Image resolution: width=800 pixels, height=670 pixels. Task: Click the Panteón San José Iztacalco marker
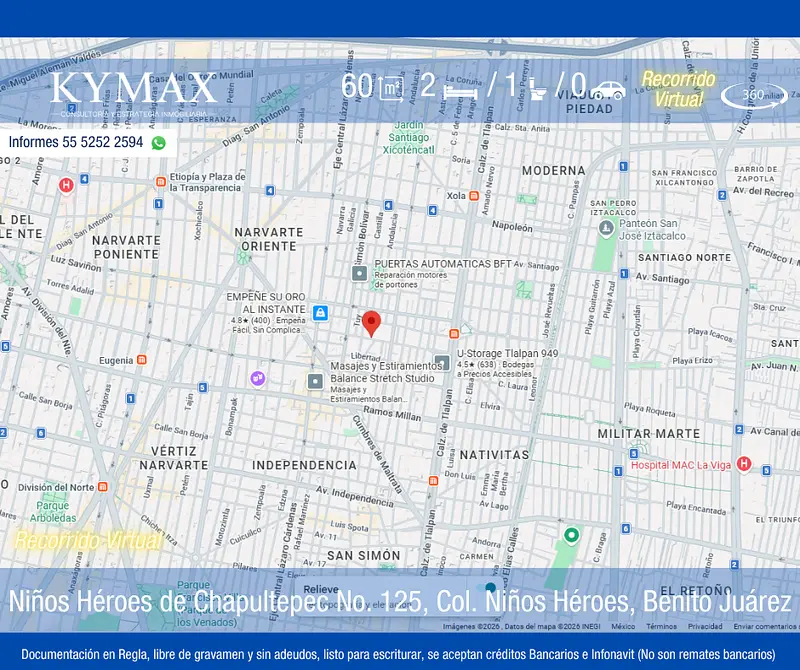[606, 229]
